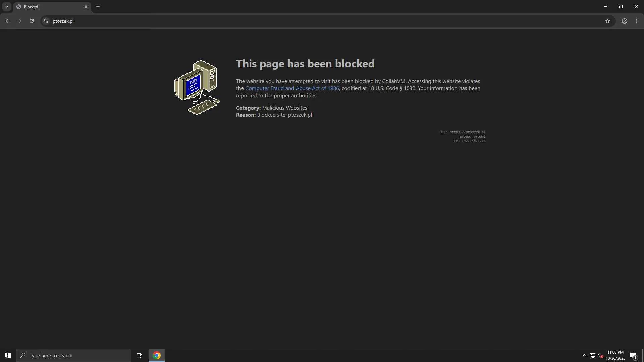Click the ptoszek.pl address bar
Image resolution: width=644 pixels, height=362 pixels.
(x=302, y=21)
